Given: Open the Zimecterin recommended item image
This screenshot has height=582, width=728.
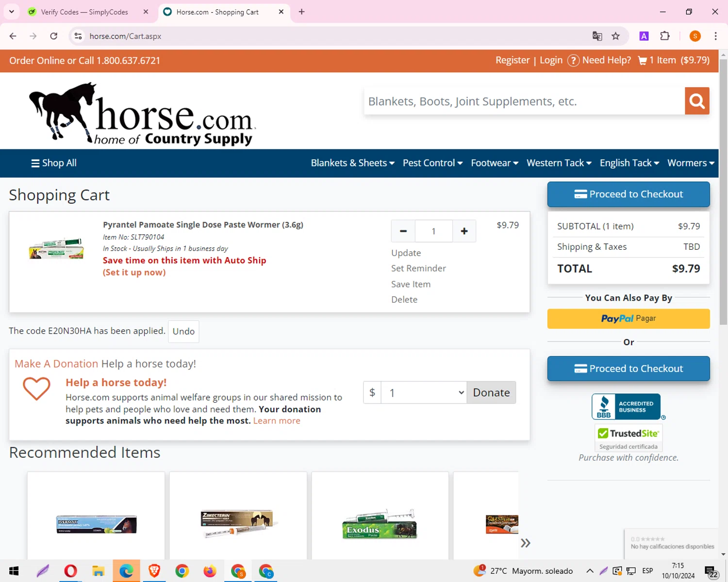Looking at the screenshot, I should pos(238,524).
